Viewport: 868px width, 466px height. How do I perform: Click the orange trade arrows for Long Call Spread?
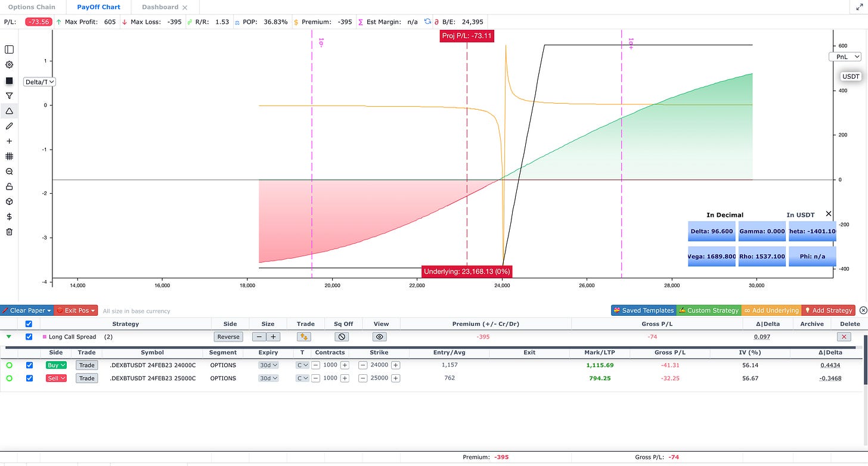click(x=304, y=337)
